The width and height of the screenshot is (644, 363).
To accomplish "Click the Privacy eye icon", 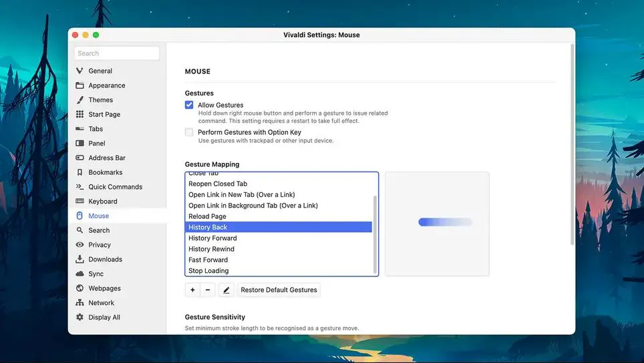I will click(x=79, y=245).
